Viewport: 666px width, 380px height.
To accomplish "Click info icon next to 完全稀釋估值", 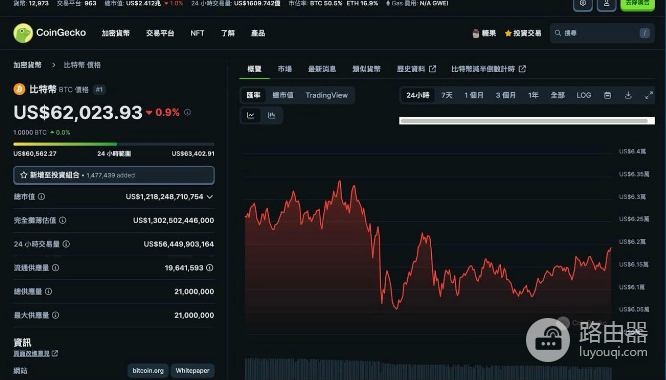I will [x=62, y=220].
